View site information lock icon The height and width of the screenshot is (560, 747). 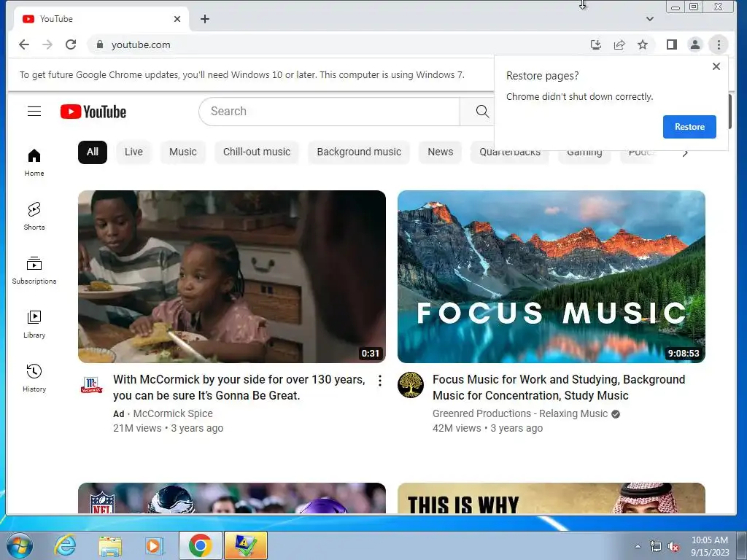99,44
